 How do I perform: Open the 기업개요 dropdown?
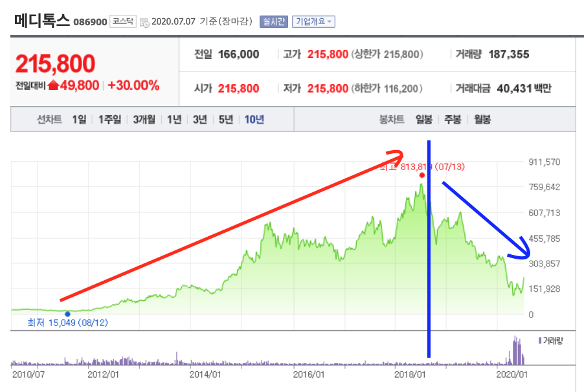click(x=313, y=21)
